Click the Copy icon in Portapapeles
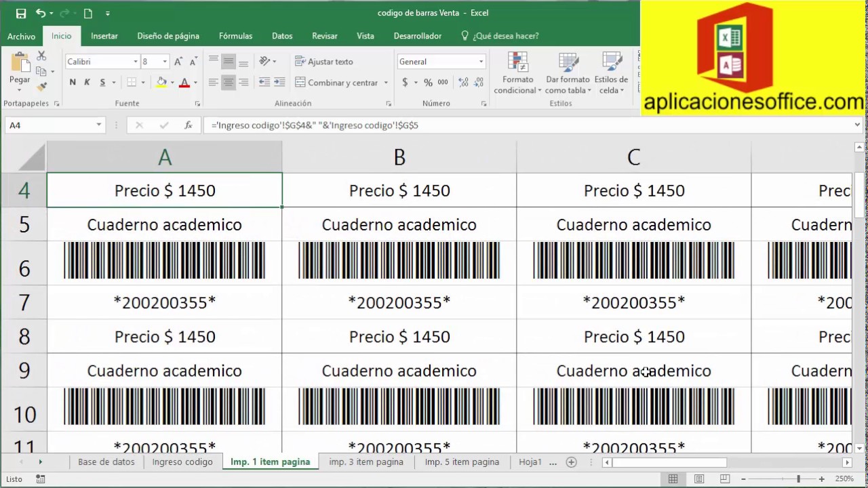The image size is (868, 488). click(41, 71)
